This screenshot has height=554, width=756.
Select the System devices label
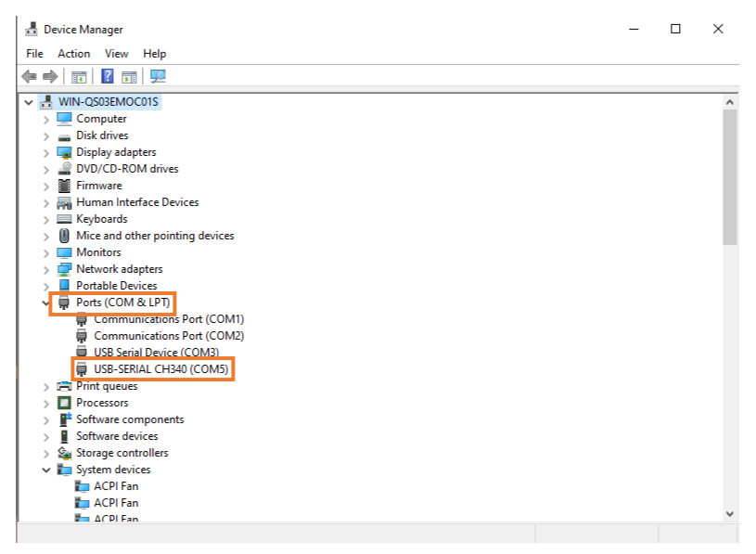pyautogui.click(x=113, y=470)
